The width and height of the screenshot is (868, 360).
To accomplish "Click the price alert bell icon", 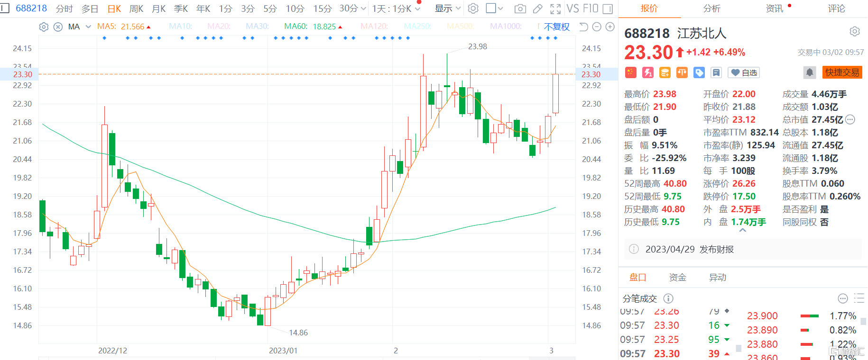I will click(809, 72).
